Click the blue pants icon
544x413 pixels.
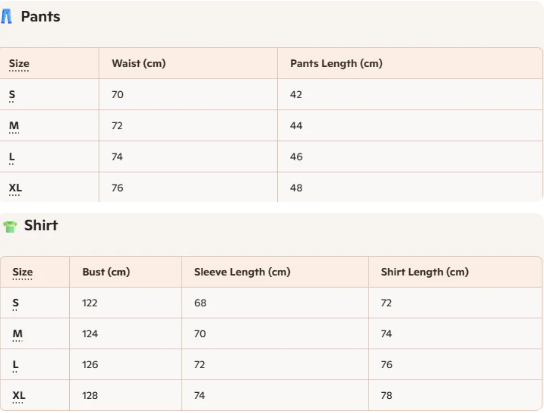6,16
